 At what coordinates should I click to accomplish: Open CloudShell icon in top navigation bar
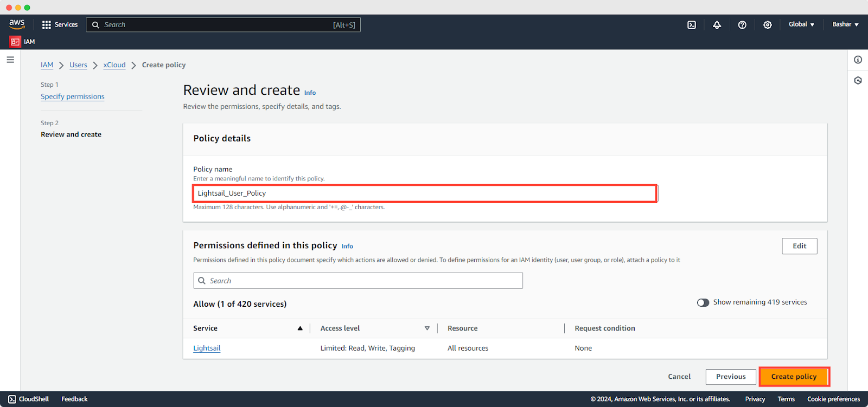click(x=692, y=25)
